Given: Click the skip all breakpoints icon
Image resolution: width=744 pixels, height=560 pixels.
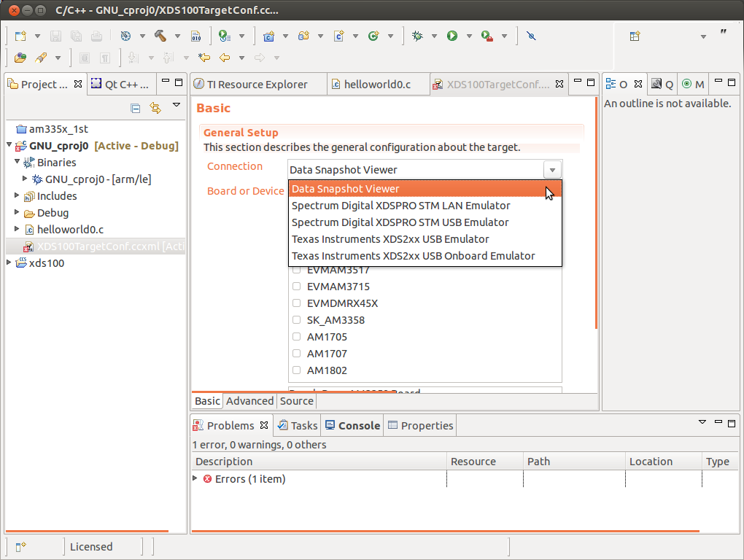Looking at the screenshot, I should pos(532,36).
